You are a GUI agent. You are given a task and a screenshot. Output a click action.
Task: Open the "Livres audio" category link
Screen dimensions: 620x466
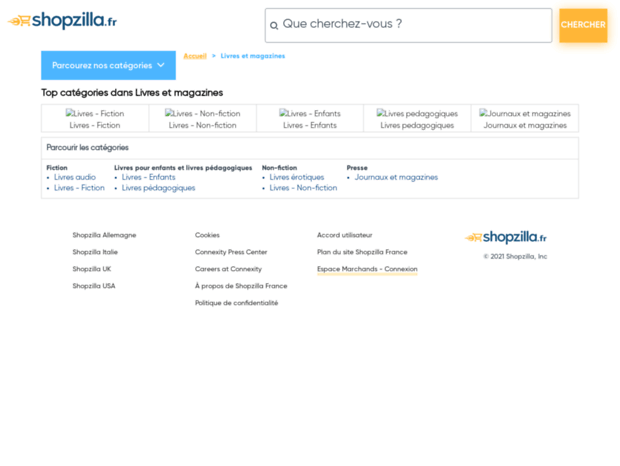75,177
